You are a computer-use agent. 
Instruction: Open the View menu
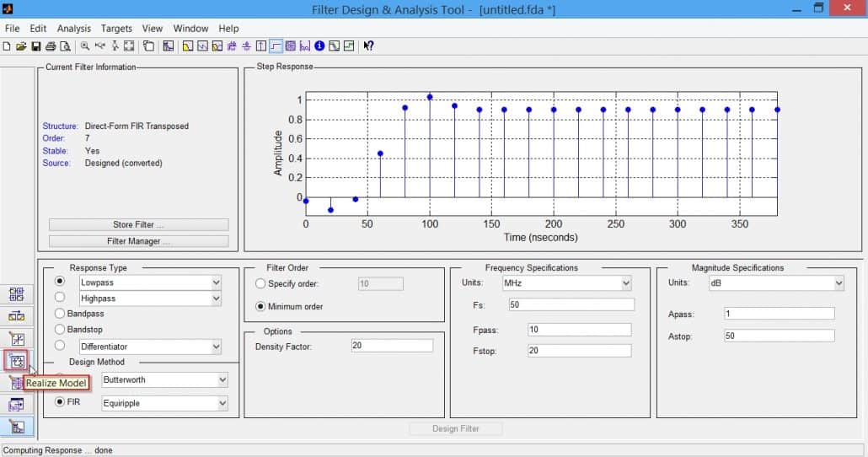(x=153, y=29)
